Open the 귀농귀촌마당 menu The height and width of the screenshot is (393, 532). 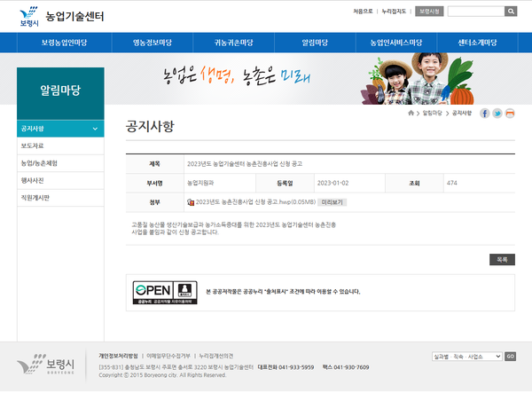(x=233, y=43)
